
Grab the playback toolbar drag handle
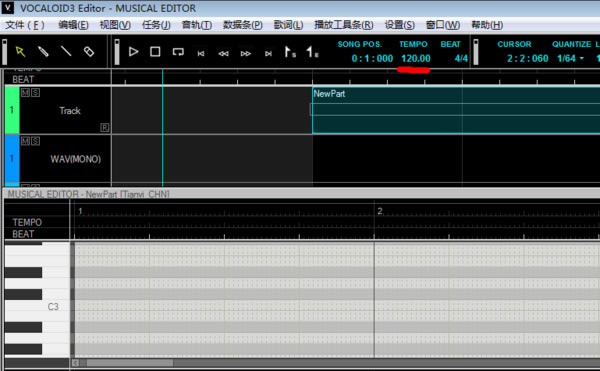pyautogui.click(x=117, y=52)
